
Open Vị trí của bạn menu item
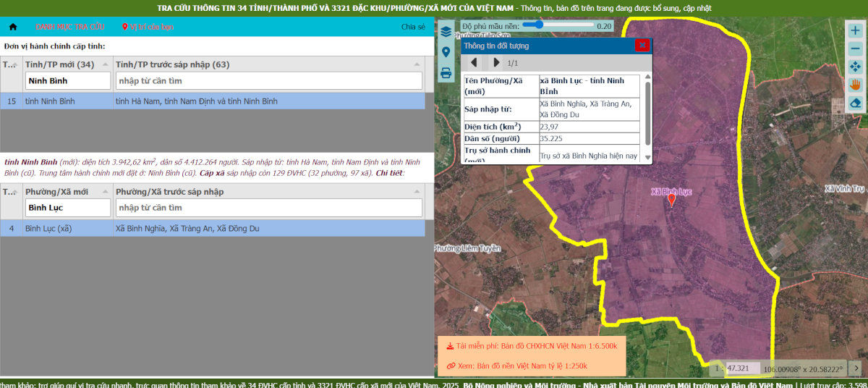[148, 27]
